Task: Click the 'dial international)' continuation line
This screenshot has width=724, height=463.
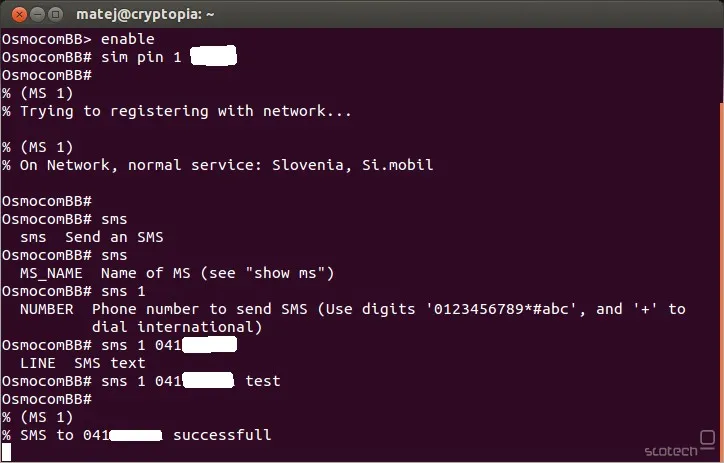Action: pos(177,327)
